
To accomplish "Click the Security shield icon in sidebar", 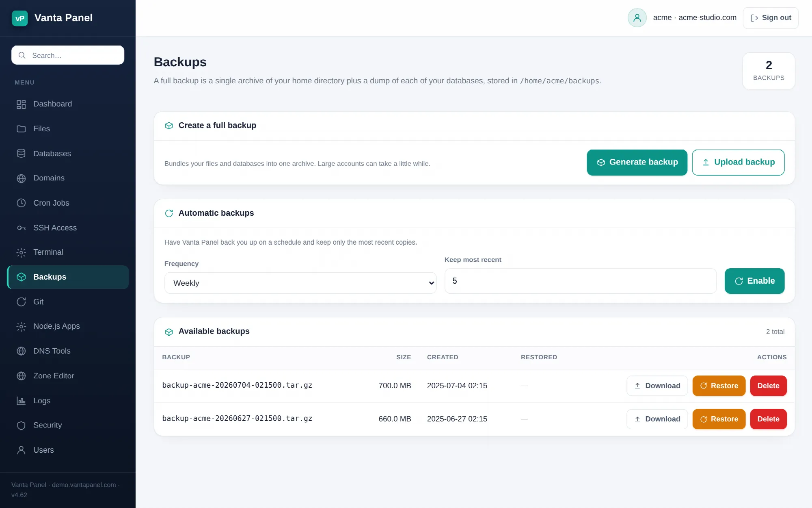I will [x=21, y=426].
